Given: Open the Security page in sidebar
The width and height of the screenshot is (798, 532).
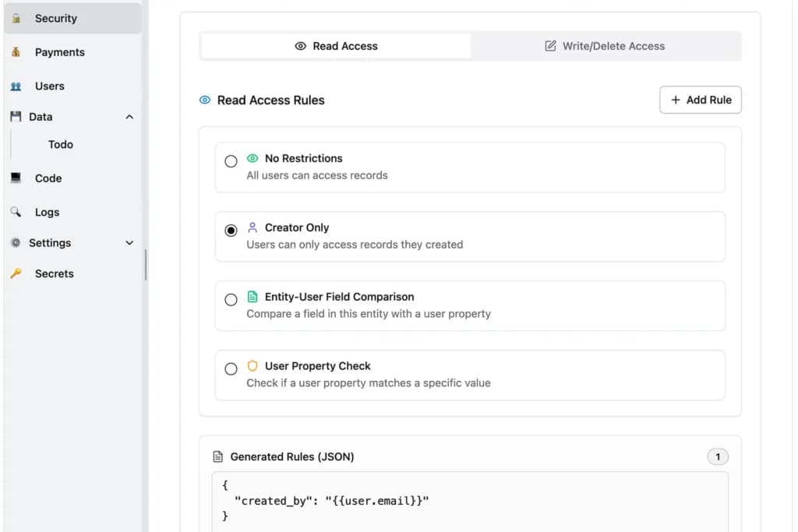Looking at the screenshot, I should (72, 19).
